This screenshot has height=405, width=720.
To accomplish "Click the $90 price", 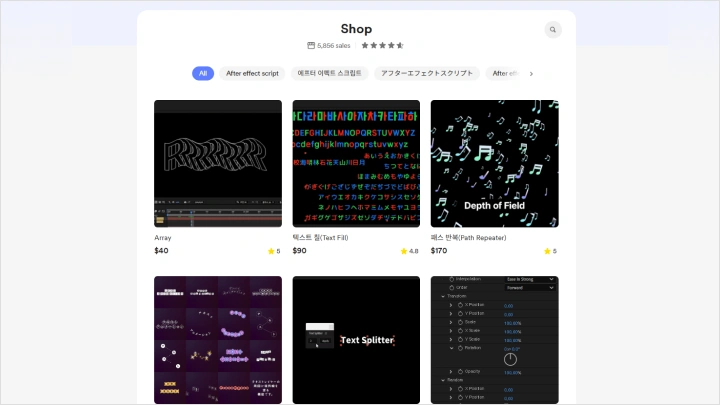I will pyautogui.click(x=299, y=251).
